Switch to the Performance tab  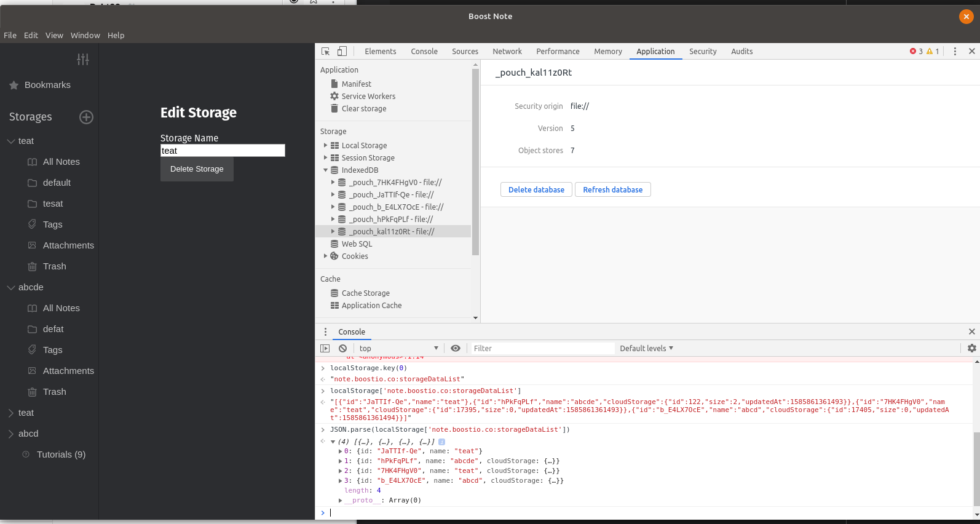[x=558, y=52]
